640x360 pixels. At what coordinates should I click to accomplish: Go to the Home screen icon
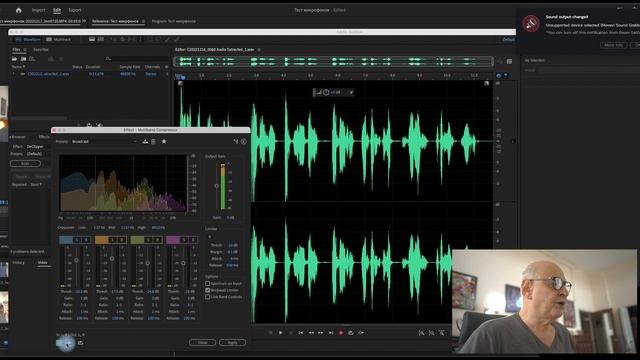[x=18, y=10]
